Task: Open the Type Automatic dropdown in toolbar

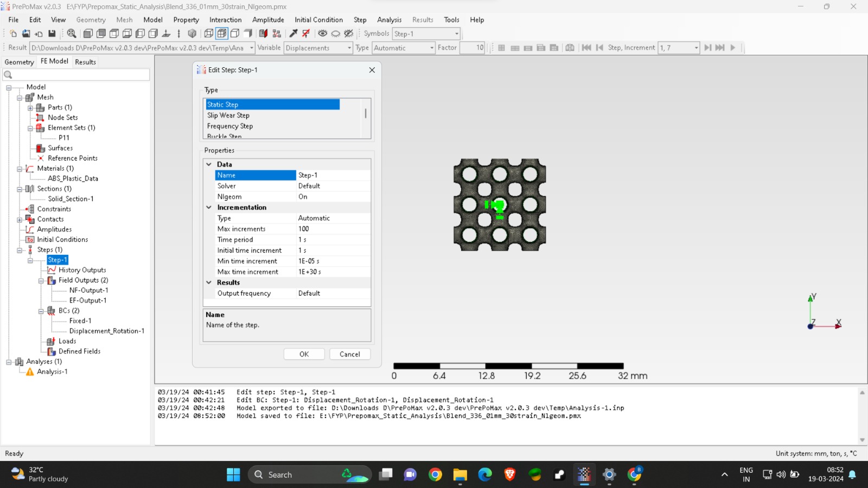Action: pos(431,48)
